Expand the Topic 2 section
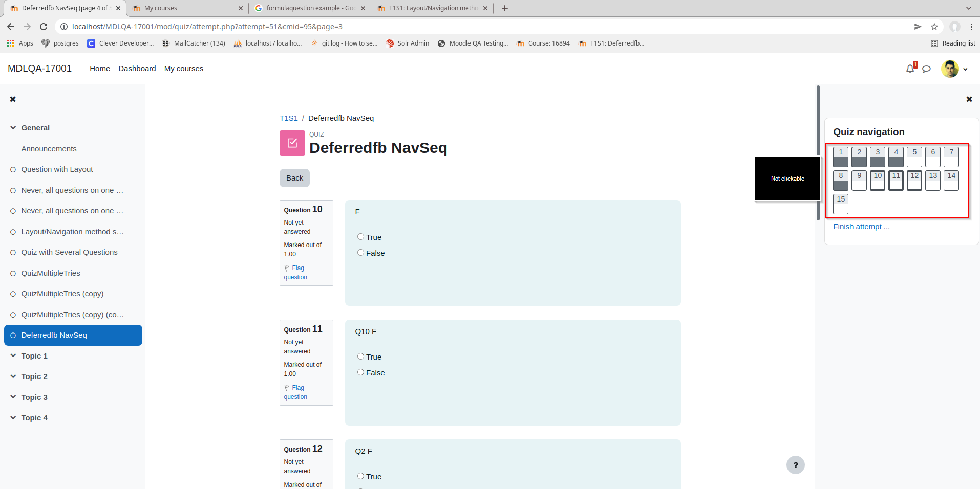 tap(13, 376)
